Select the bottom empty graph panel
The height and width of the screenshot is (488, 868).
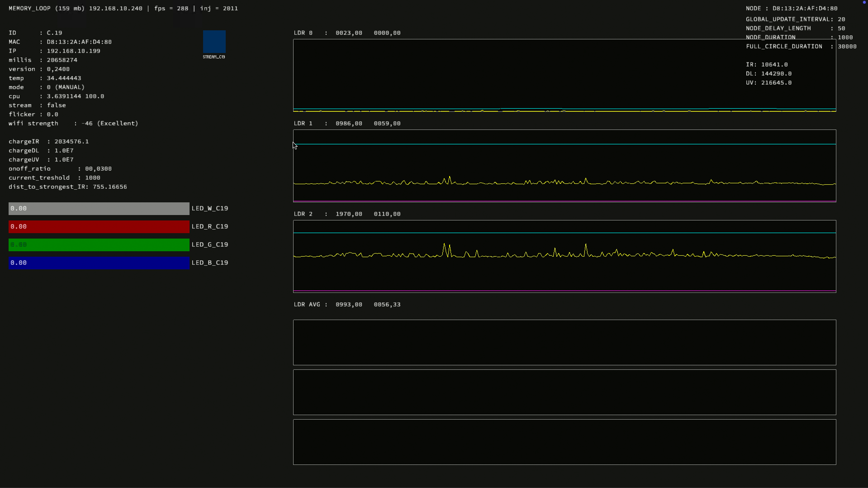click(x=564, y=442)
